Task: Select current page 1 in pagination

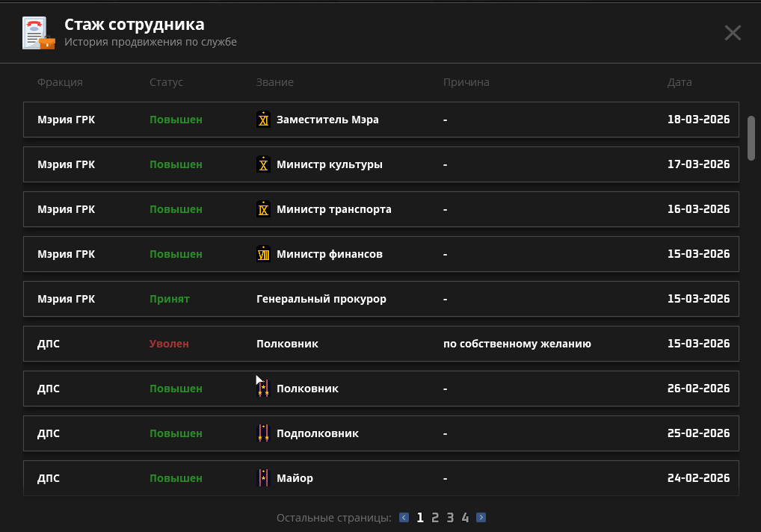Action: (x=420, y=518)
